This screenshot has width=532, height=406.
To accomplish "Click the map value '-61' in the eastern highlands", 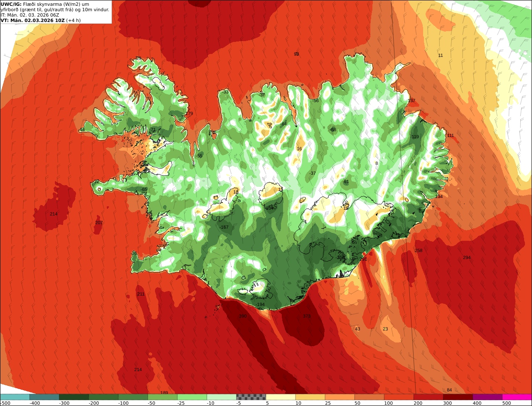I will point(346,182).
